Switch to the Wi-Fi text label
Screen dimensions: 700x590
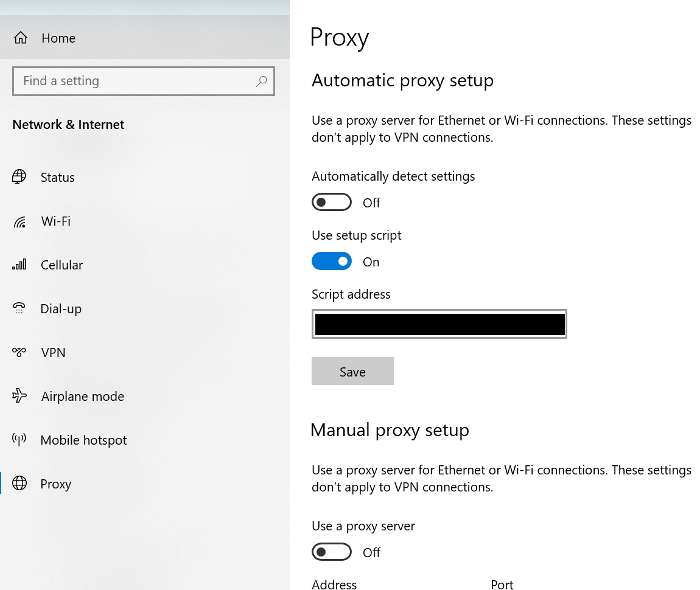(56, 221)
